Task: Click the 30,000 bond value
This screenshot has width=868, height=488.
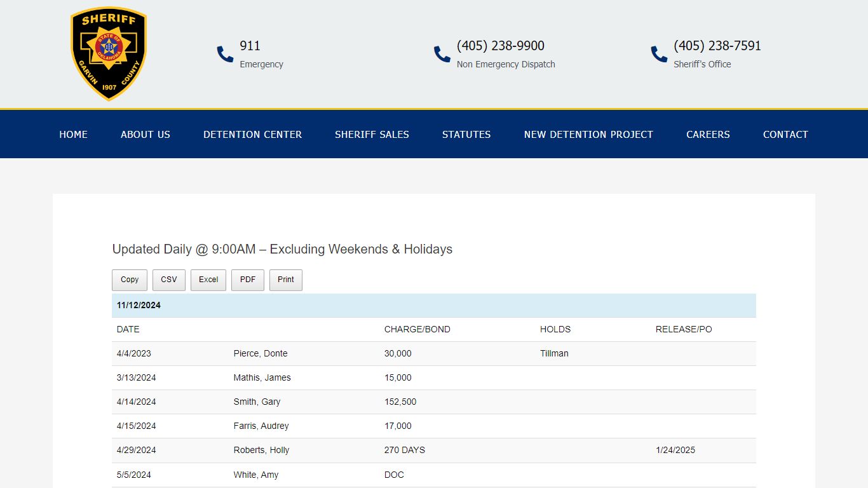Action: coord(398,354)
